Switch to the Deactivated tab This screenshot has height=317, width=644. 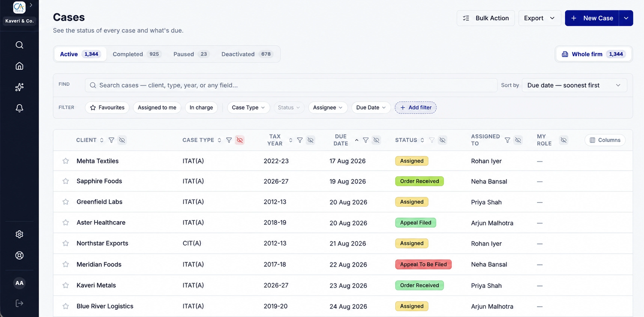pos(247,54)
